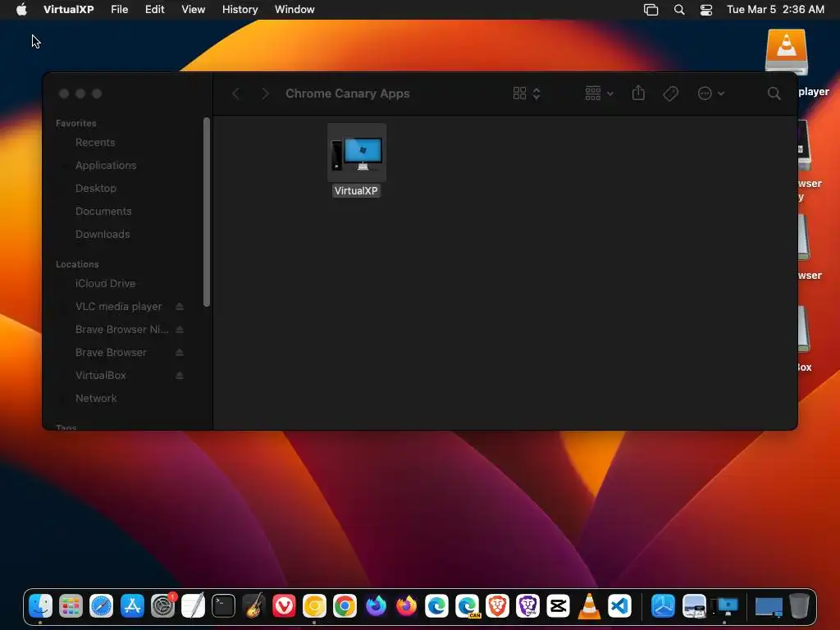Select VirtualBox volume in sidebar

pyautogui.click(x=101, y=376)
